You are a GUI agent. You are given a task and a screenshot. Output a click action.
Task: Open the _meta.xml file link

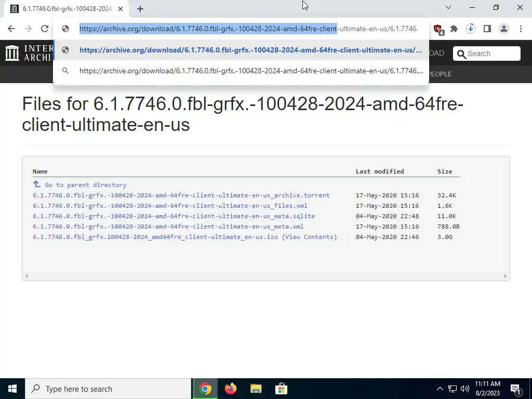tap(168, 227)
